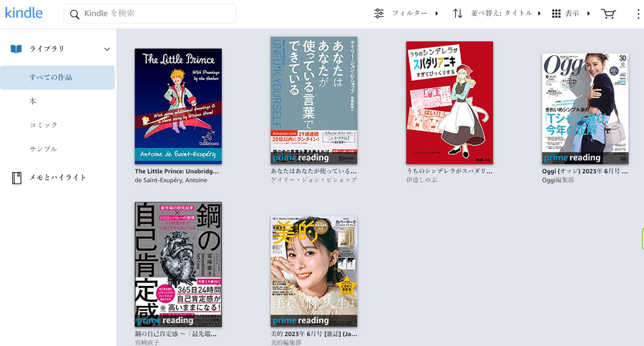The width and height of the screenshot is (644, 346).
Task: Click the grid view icon
Action: [x=556, y=14]
